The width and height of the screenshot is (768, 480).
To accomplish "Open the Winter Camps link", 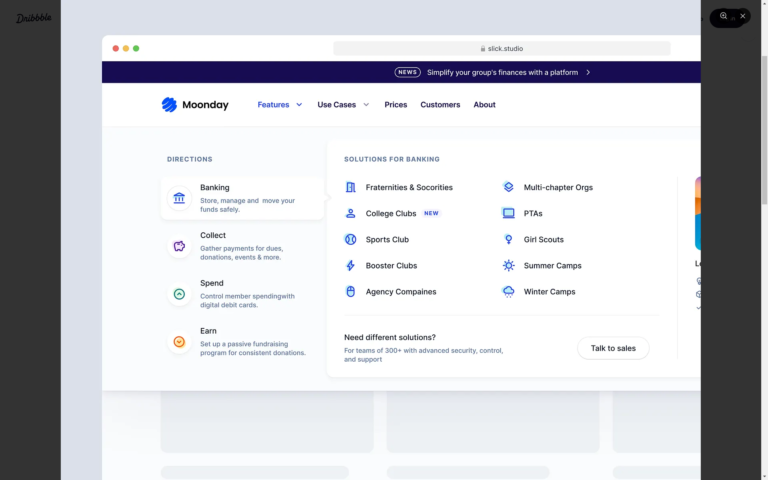I will click(x=550, y=292).
